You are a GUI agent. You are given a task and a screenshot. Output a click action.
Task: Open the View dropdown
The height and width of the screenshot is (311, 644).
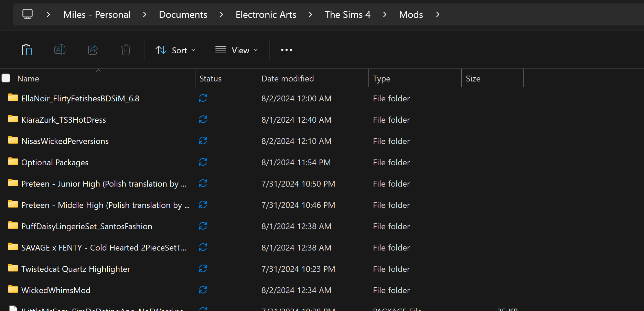coord(236,50)
